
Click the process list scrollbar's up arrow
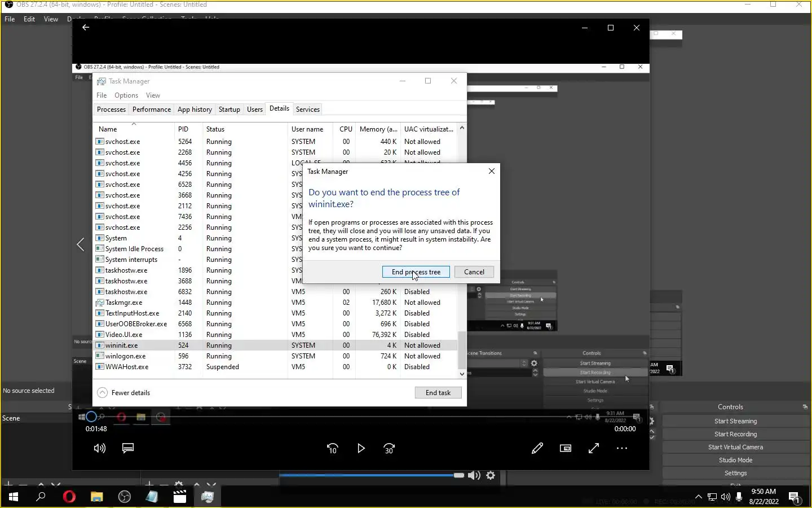462,128
